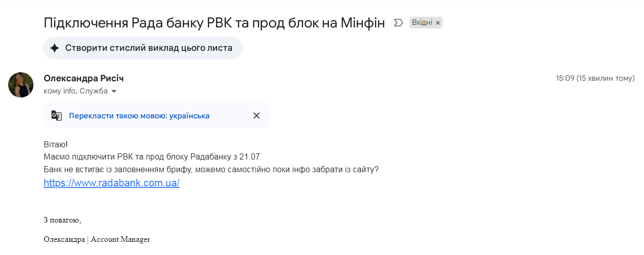Expand recipient details arrow next to Служба
The height and width of the screenshot is (255, 644).
pos(114,91)
